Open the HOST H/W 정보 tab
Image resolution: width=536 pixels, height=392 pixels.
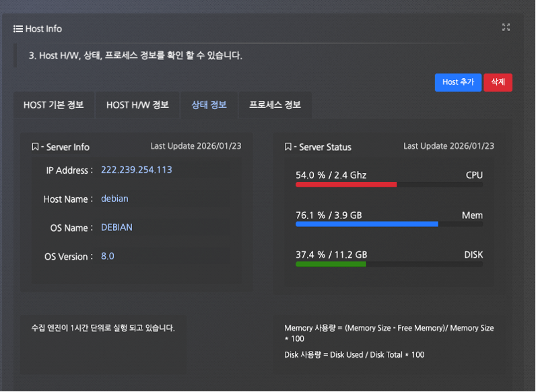click(137, 105)
